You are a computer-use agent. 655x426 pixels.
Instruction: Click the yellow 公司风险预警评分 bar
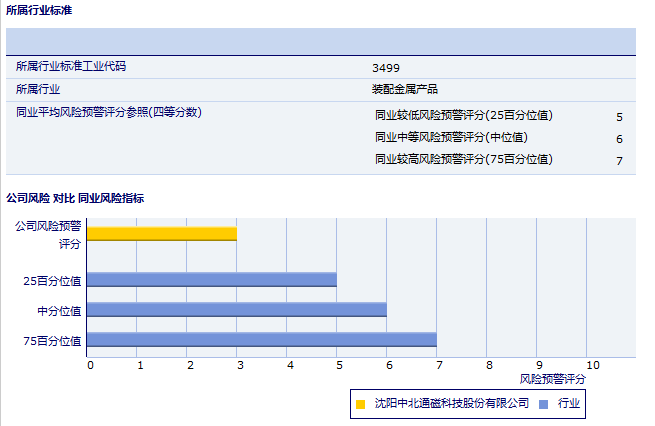tap(162, 234)
